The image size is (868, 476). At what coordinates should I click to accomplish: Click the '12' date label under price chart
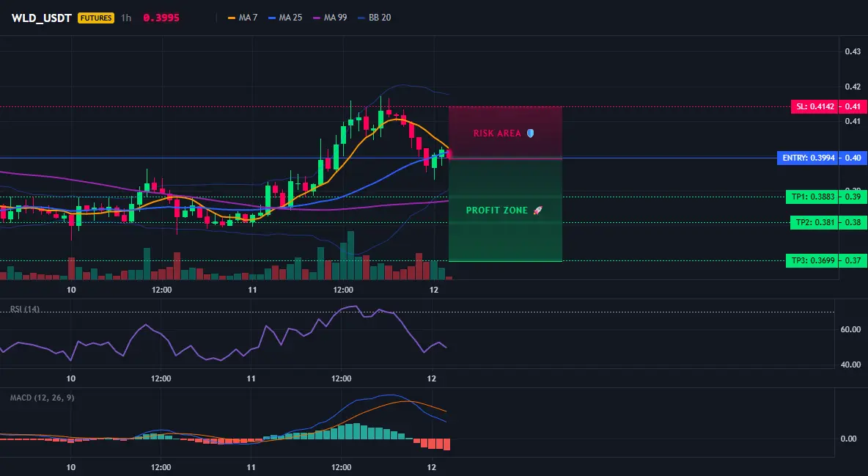point(433,290)
